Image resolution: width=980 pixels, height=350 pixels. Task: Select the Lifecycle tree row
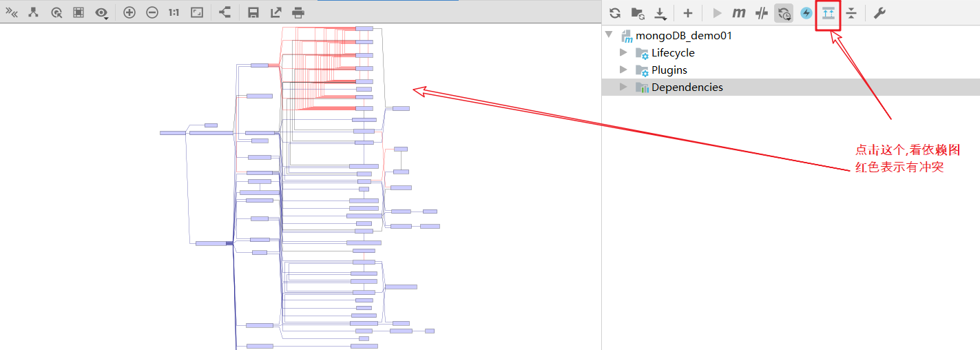(791, 52)
